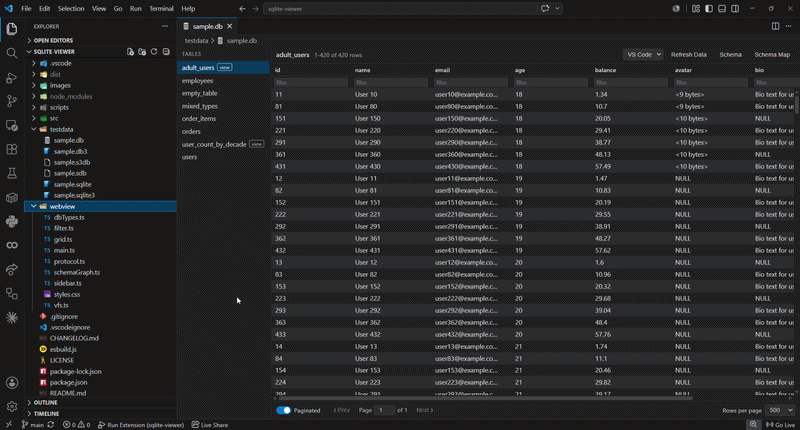Expand the Outline section

(x=45, y=402)
